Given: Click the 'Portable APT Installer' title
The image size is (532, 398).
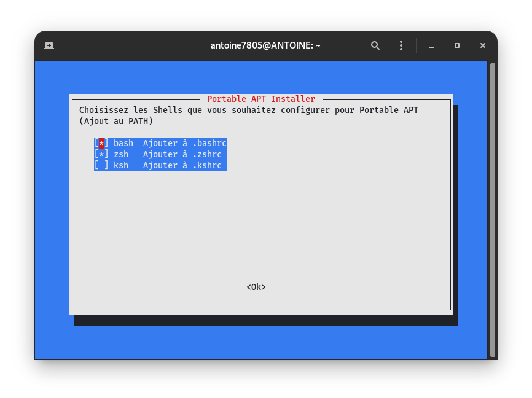Looking at the screenshot, I should pos(261,99).
